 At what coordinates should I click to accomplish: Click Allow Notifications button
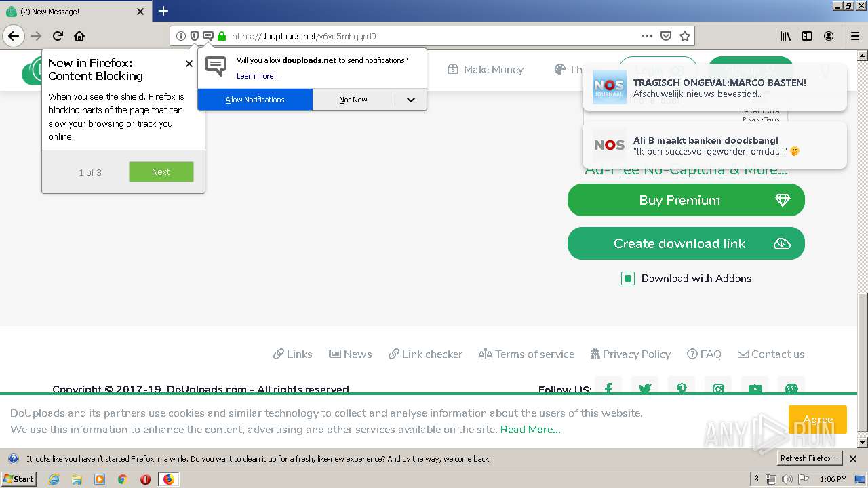[255, 100]
